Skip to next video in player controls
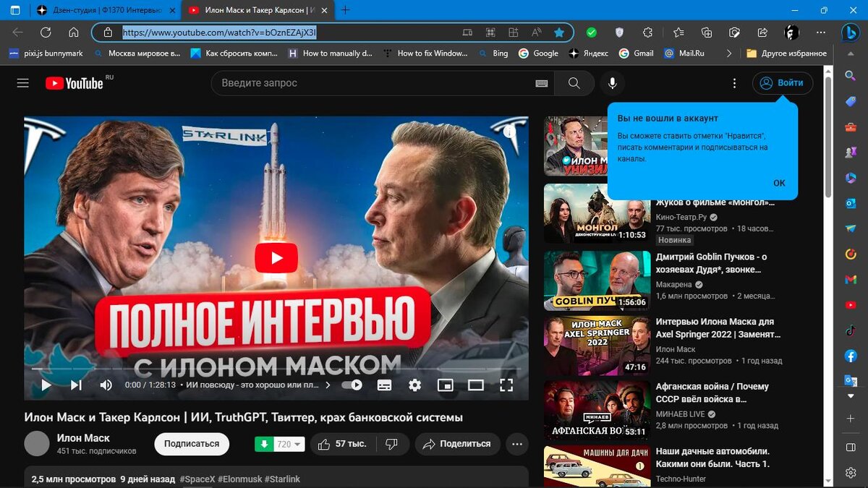868x488 pixels. click(76, 385)
